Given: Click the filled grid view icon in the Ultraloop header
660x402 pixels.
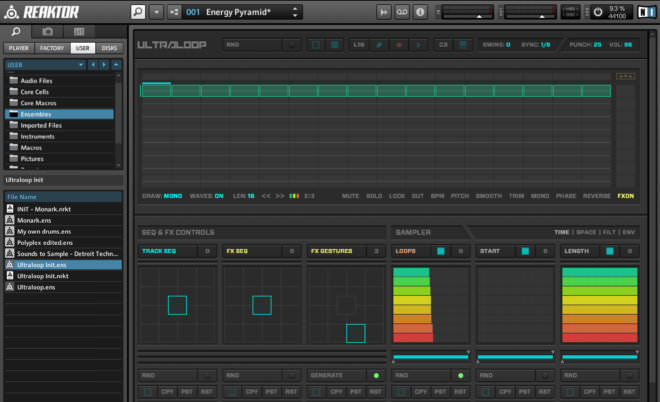Looking at the screenshot, I should point(335,45).
